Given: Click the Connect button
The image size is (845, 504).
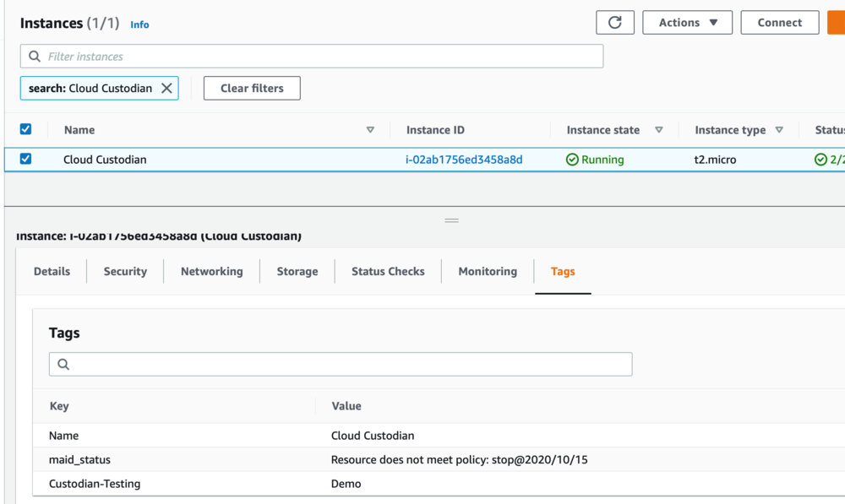Looking at the screenshot, I should (x=779, y=22).
